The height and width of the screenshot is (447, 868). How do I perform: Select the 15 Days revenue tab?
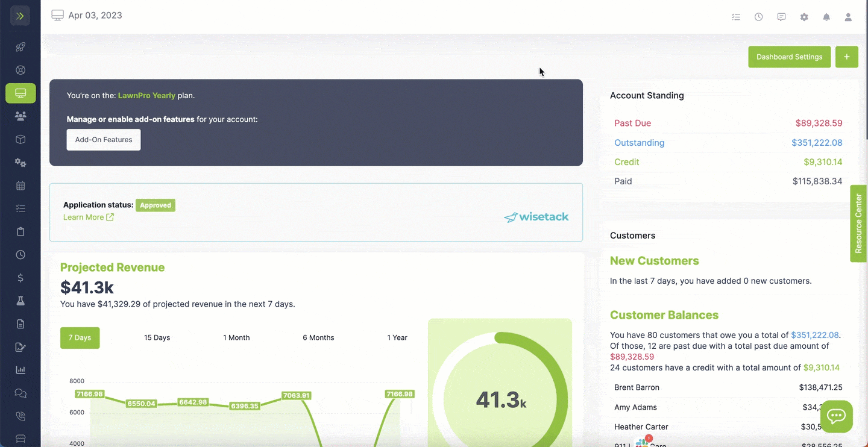(157, 338)
